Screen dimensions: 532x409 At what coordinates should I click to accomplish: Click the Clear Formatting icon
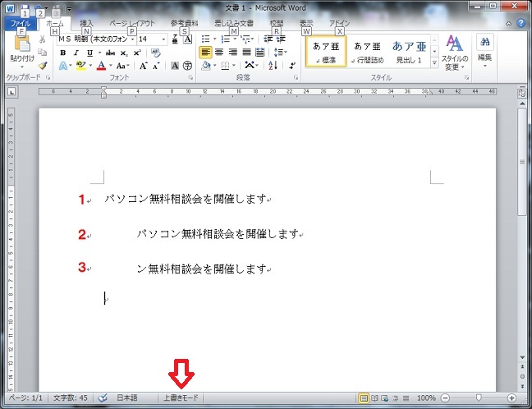(x=156, y=53)
